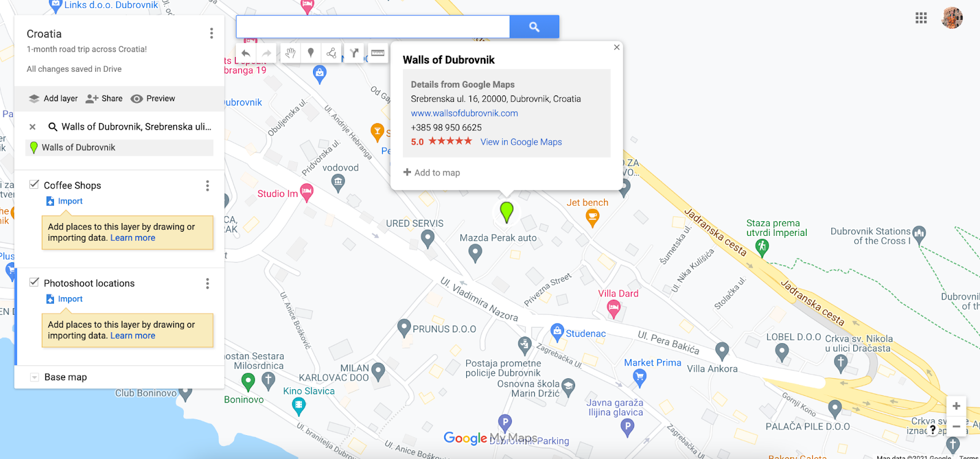Zoom in using the plus button
The image size is (980, 459).
pyautogui.click(x=956, y=406)
